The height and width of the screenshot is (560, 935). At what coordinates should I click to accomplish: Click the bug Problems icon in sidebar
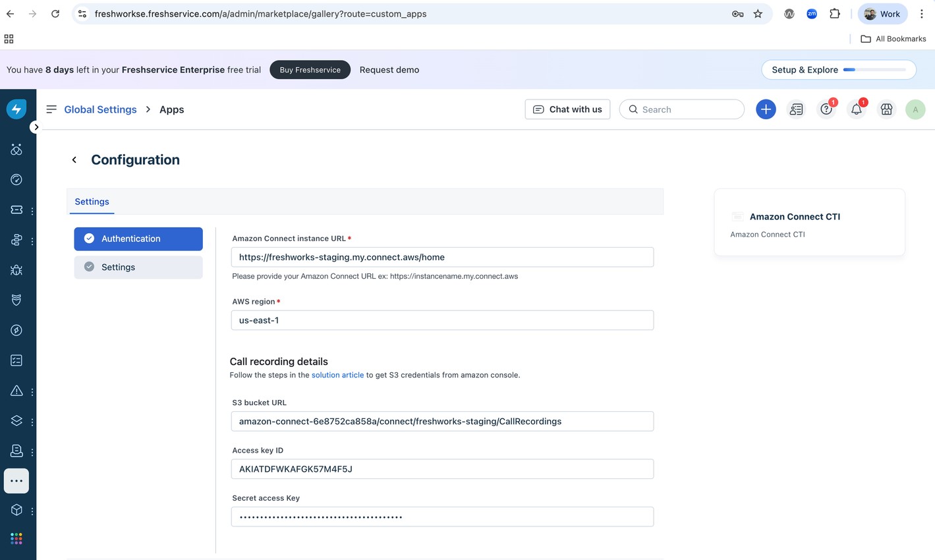[16, 270]
